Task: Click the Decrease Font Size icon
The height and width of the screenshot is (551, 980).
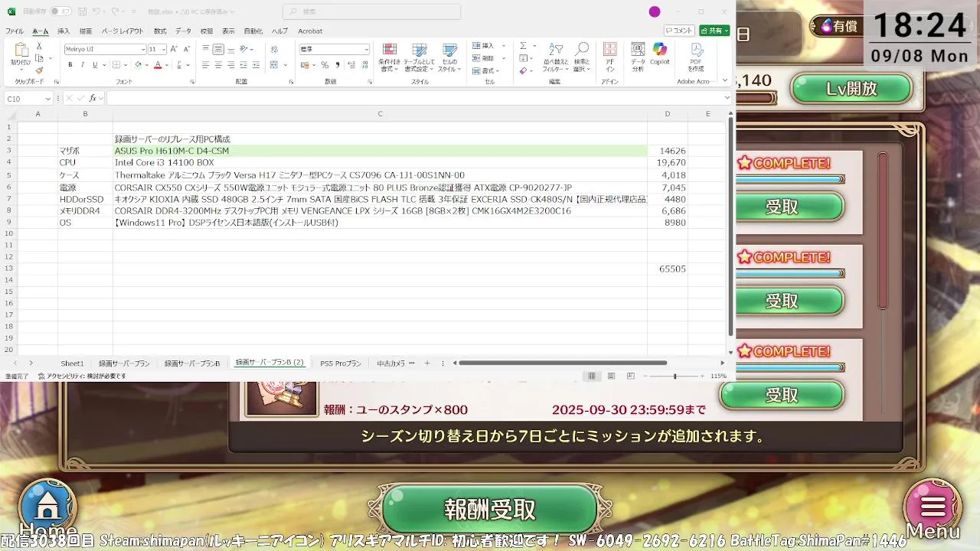Action: [186, 49]
